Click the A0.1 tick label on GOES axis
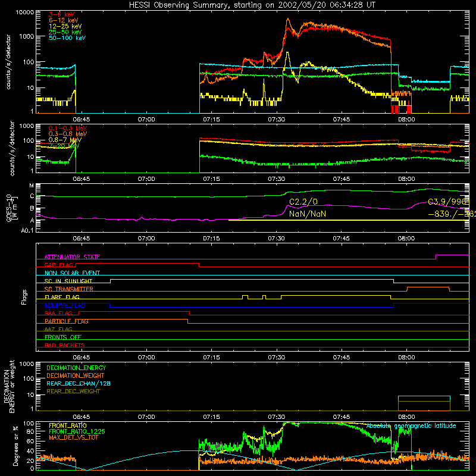This screenshot has height=476, width=476. click(x=27, y=230)
